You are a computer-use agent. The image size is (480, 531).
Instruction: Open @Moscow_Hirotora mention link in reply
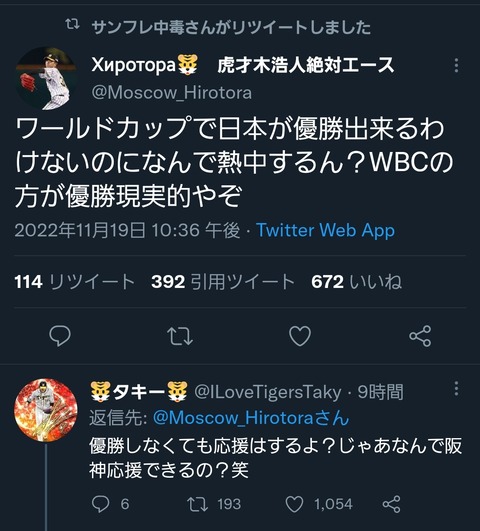[x=251, y=418]
